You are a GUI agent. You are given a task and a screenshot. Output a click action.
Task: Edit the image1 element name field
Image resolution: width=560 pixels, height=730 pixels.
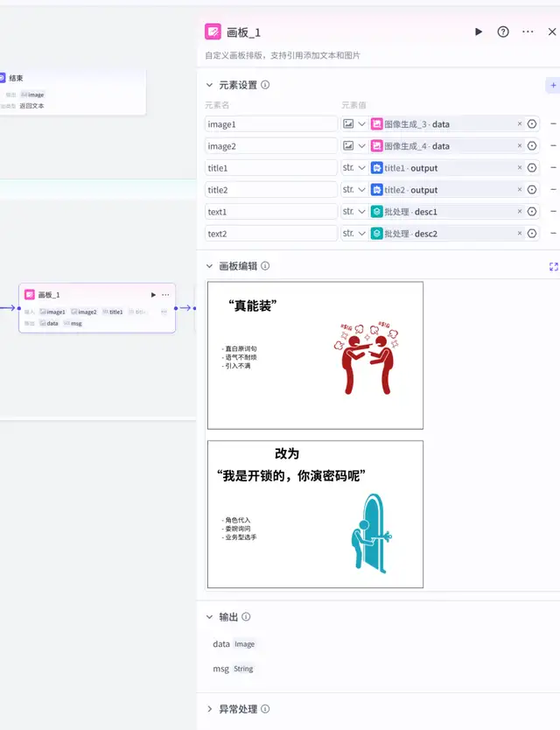(271, 124)
